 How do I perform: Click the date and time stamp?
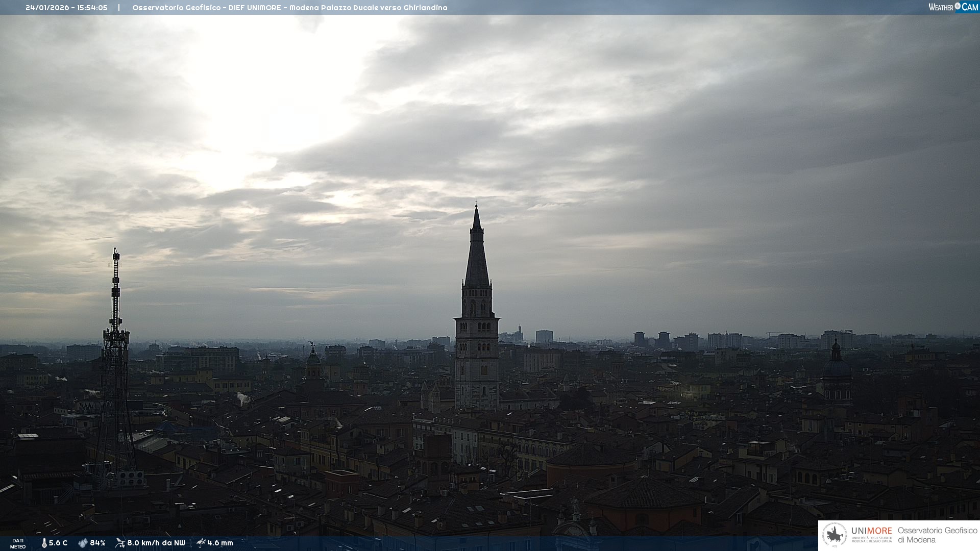(x=66, y=8)
